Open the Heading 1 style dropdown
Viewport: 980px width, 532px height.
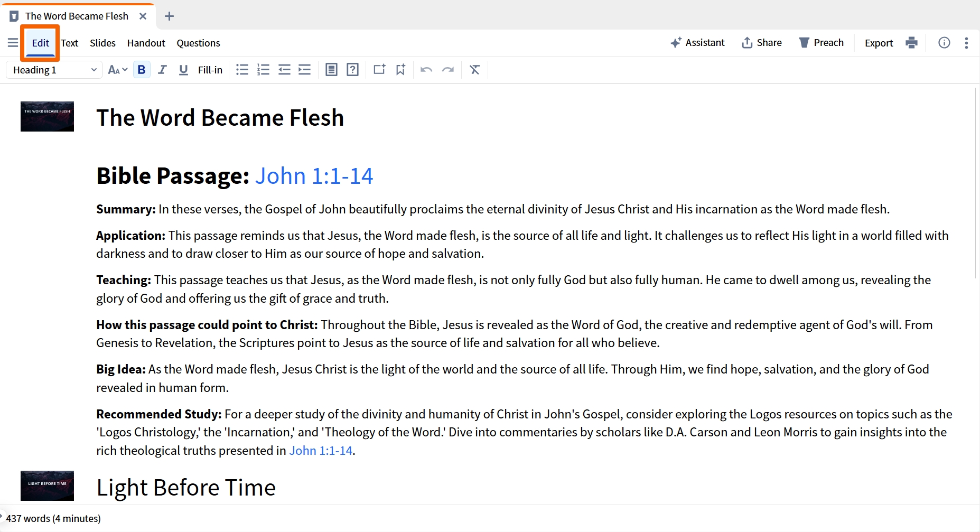pyautogui.click(x=54, y=70)
